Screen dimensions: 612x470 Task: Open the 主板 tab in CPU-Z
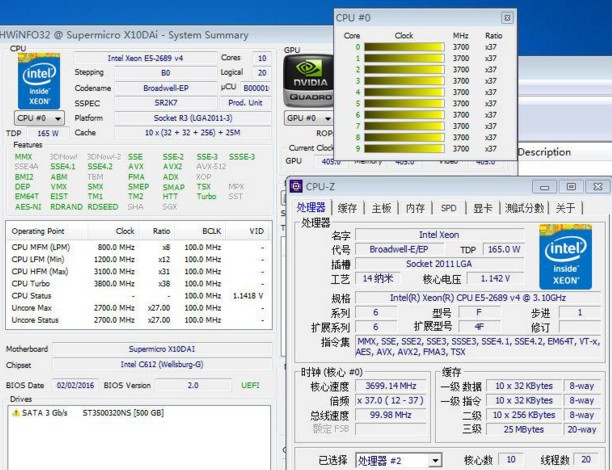[381, 208]
